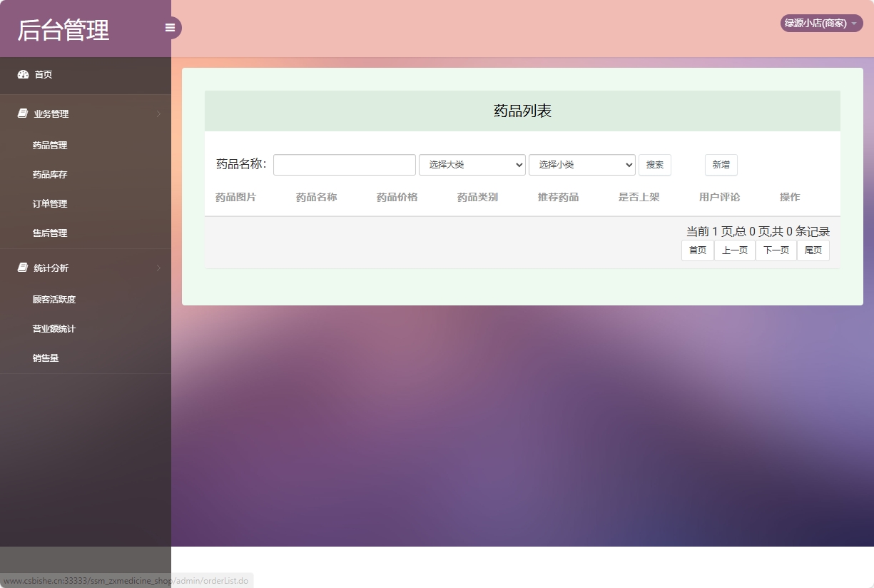Click the hamburger menu icon in the header

click(x=170, y=27)
